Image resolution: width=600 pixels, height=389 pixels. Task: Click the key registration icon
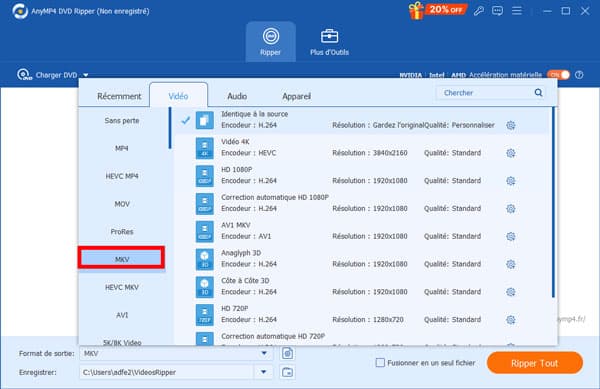(x=478, y=11)
